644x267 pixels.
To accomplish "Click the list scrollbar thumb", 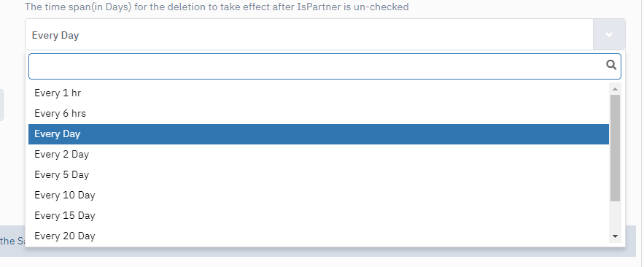I will pos(615,148).
